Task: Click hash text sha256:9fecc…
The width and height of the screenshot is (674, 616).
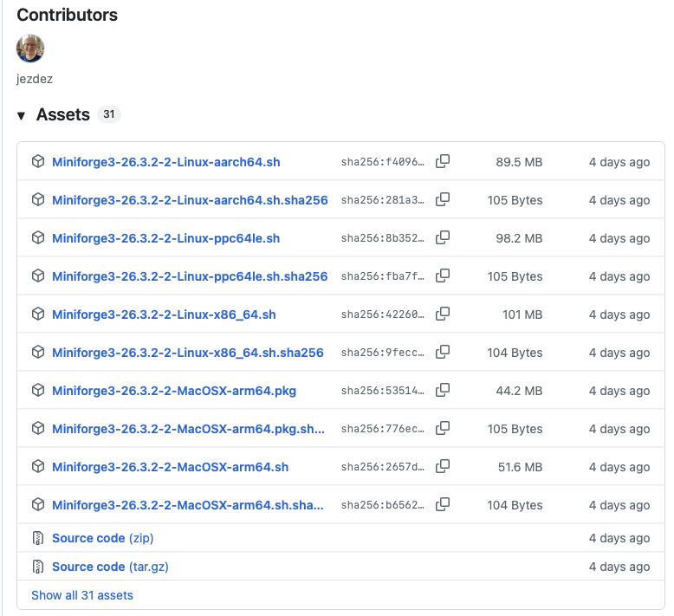Action: point(383,353)
